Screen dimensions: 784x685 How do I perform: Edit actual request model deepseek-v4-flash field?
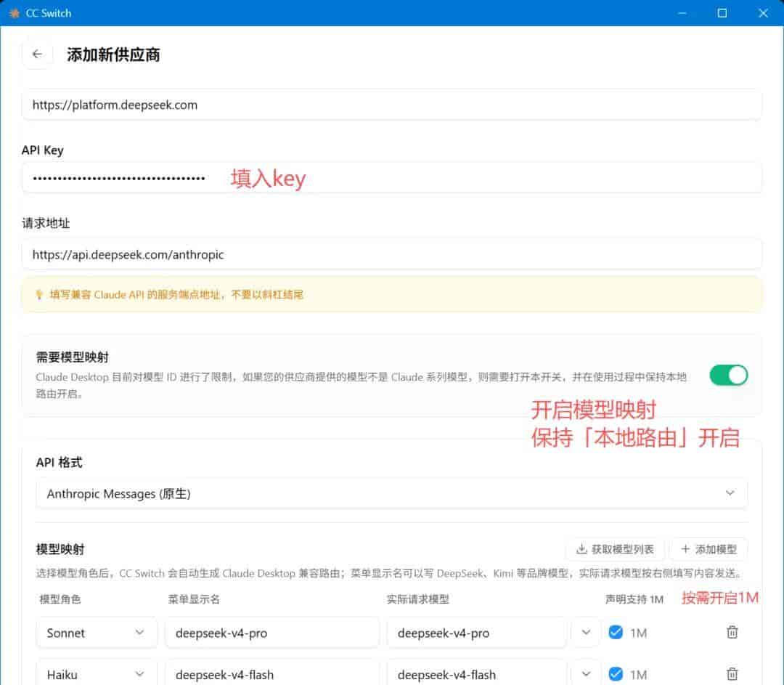coord(476,674)
